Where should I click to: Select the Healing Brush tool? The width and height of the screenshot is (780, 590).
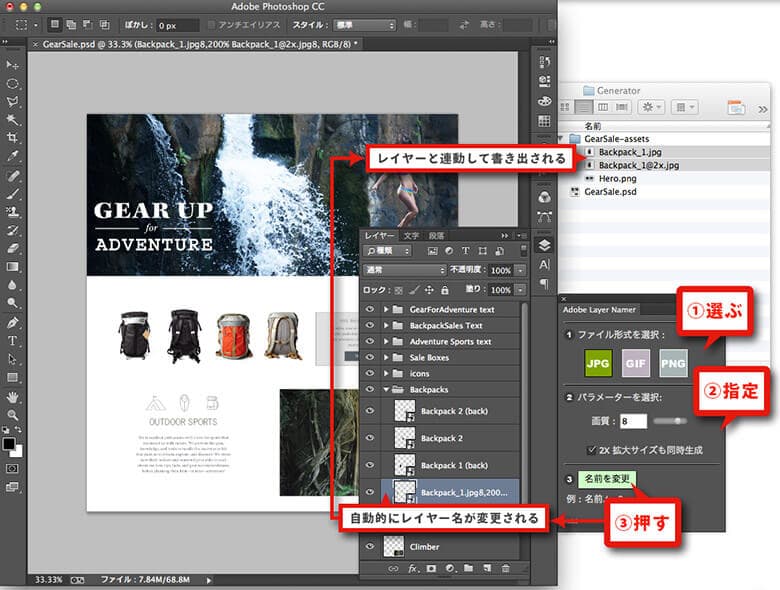(12, 175)
